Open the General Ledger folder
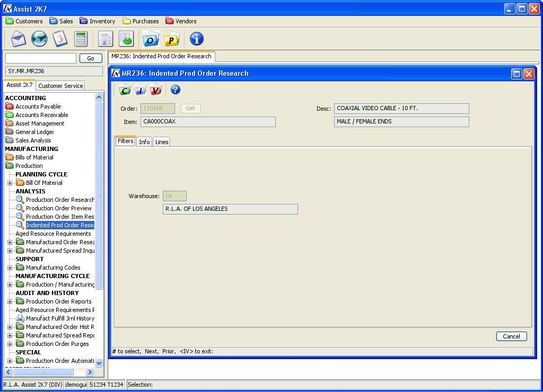This screenshot has height=392, width=543. pos(30,132)
